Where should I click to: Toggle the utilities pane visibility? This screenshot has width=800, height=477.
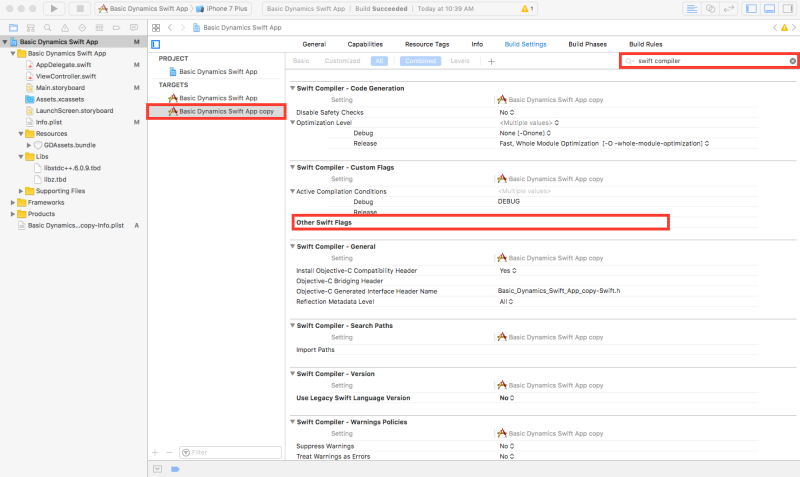click(x=788, y=9)
